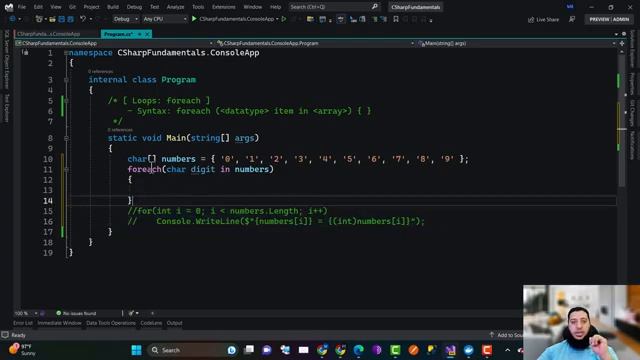Click the No issues found indicator
The height and width of the screenshot is (360, 640).
tap(76, 313)
